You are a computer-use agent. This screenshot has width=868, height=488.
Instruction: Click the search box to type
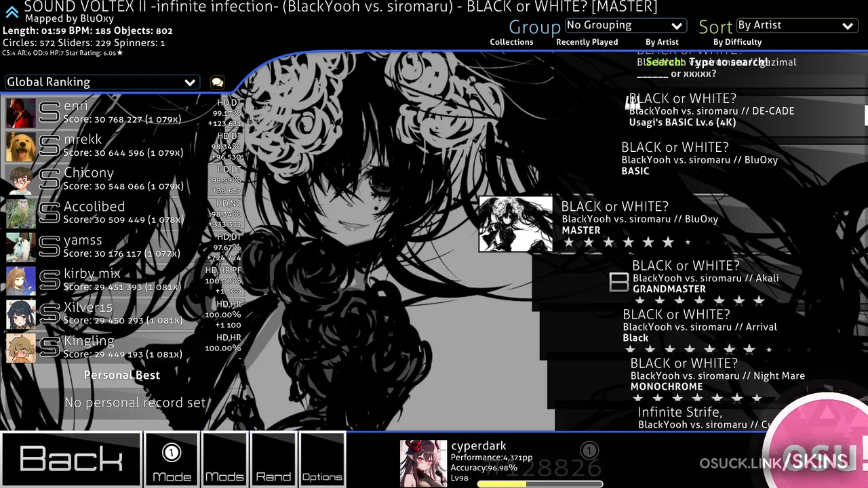707,62
